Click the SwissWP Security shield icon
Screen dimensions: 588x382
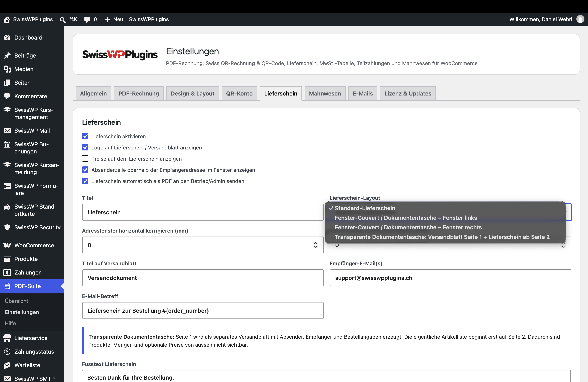pos(7,227)
